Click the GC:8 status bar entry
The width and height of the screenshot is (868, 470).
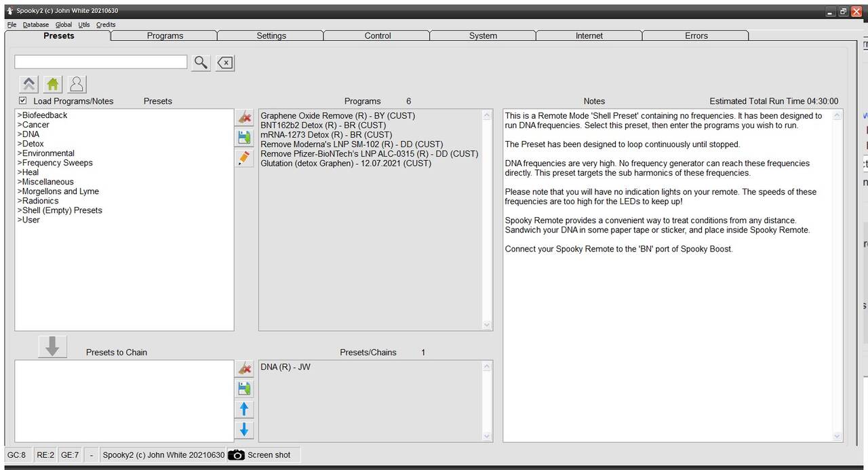(17, 455)
